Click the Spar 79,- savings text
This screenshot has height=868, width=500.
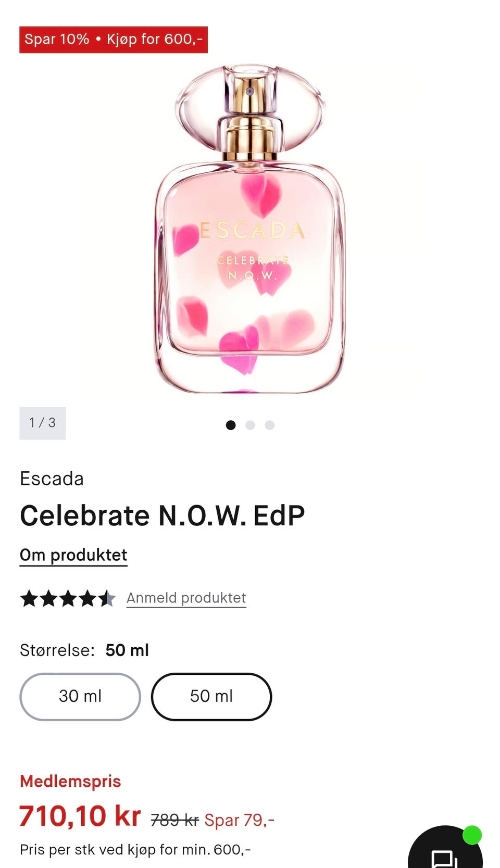click(x=239, y=820)
